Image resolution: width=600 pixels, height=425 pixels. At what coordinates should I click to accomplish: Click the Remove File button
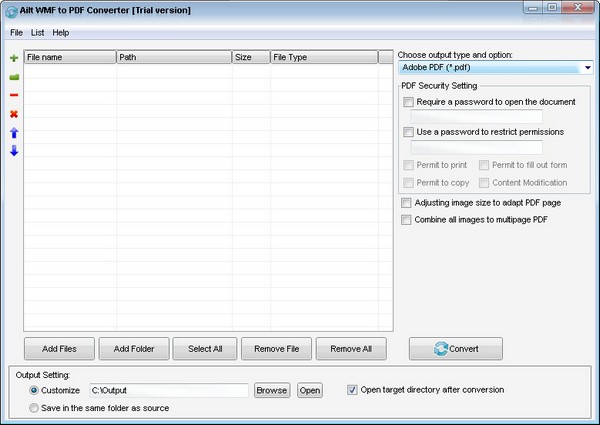pyautogui.click(x=276, y=348)
